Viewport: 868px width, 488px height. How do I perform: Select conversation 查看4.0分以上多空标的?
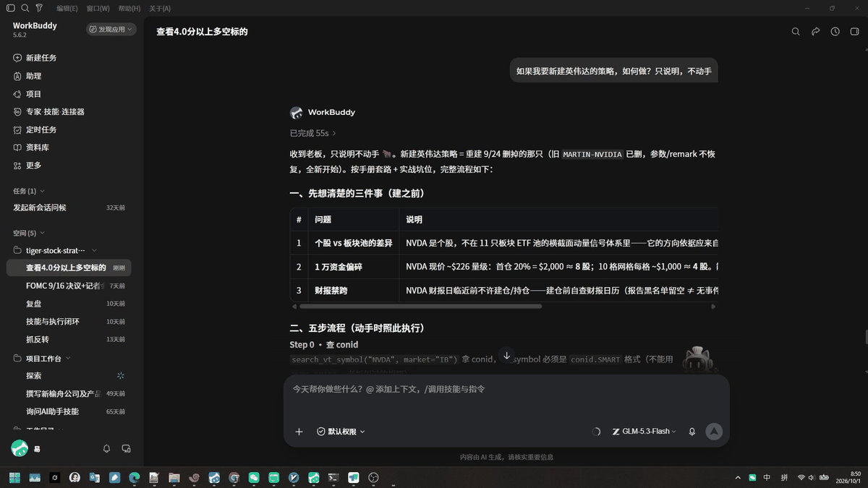coord(69,267)
